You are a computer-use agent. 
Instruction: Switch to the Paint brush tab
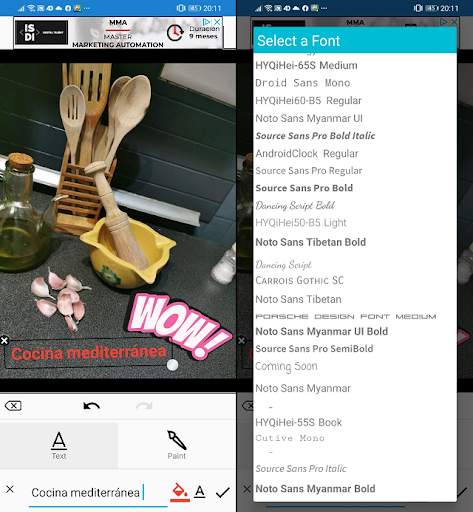coord(177,446)
